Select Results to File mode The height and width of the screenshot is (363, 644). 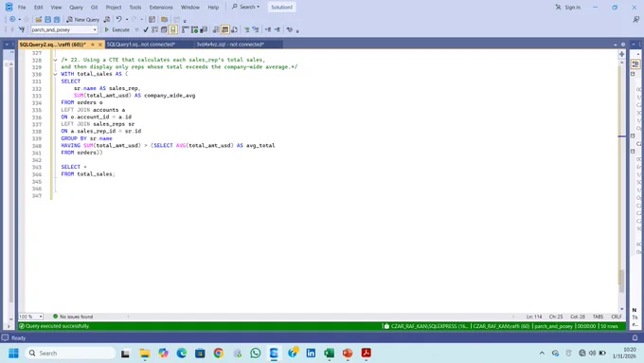point(234,29)
